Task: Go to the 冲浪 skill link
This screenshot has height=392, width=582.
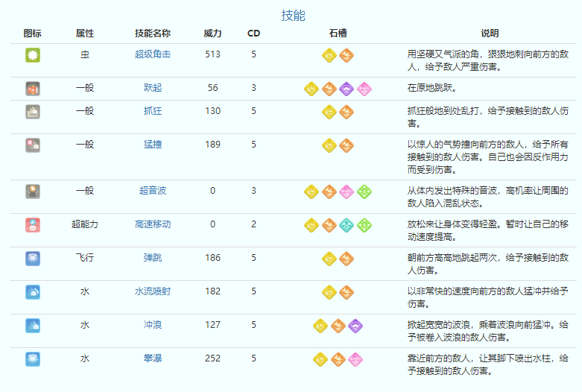Action: pyautogui.click(x=153, y=325)
